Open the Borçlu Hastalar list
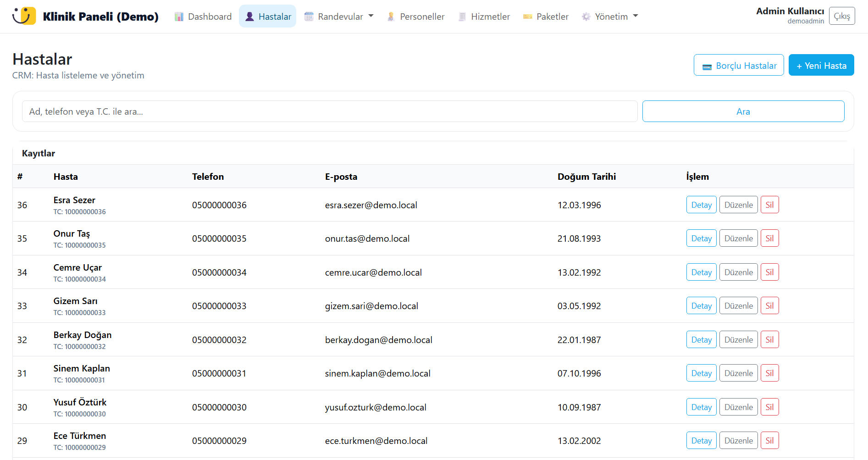This screenshot has height=460, width=868. pos(738,65)
